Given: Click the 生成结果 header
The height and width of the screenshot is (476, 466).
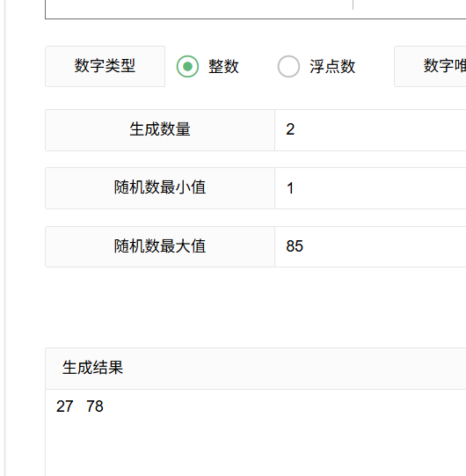Looking at the screenshot, I should coord(256,369).
